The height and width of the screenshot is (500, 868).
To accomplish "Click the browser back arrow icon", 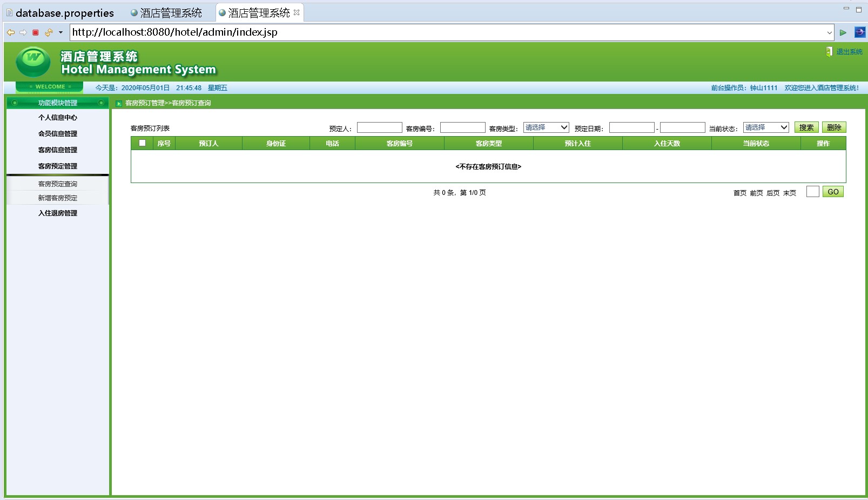I will coord(11,32).
